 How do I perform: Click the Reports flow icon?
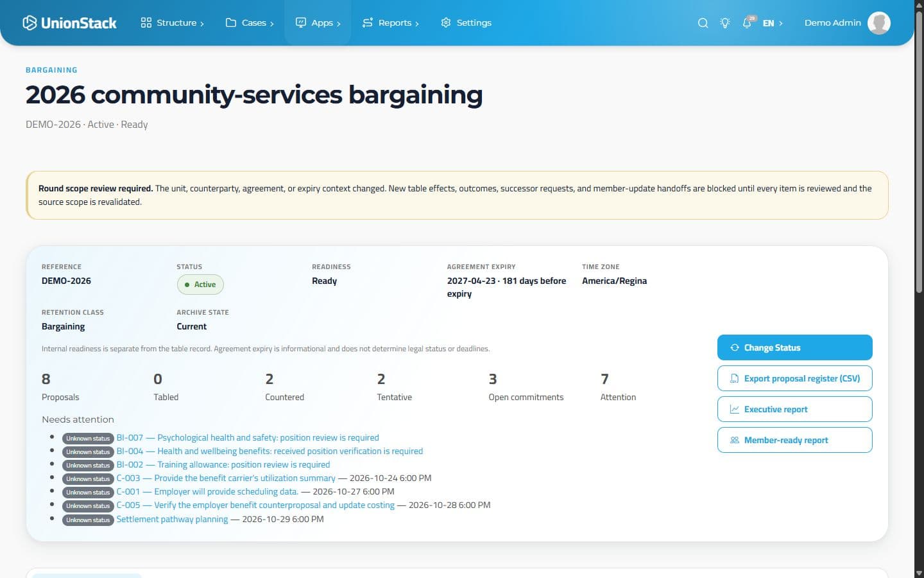[x=368, y=22]
